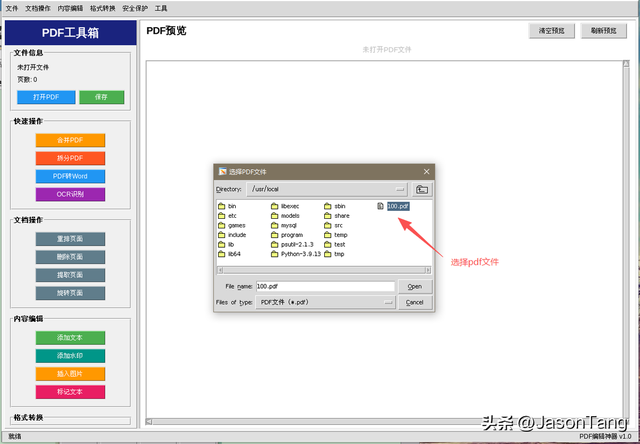Image resolution: width=640 pixels, height=444 pixels.
Task: Click the file list horizontal scrollbar
Action: coord(324,270)
